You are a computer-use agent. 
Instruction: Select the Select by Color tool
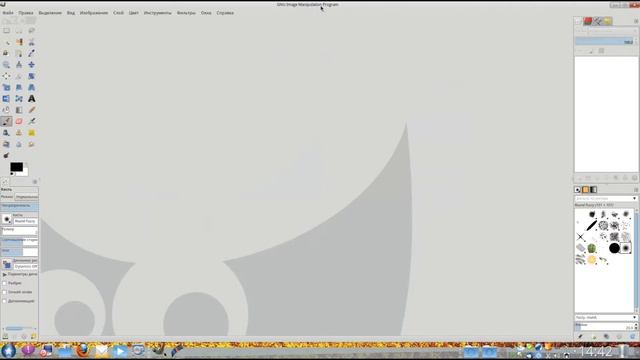(19, 42)
